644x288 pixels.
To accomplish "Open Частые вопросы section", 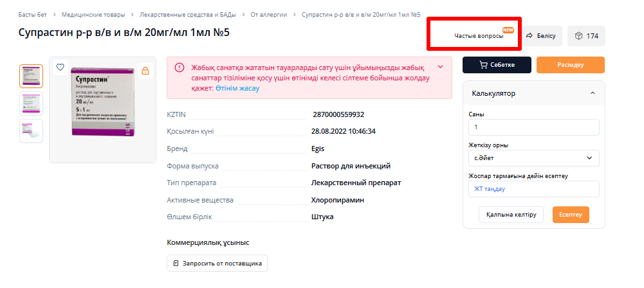I will pyautogui.click(x=479, y=36).
